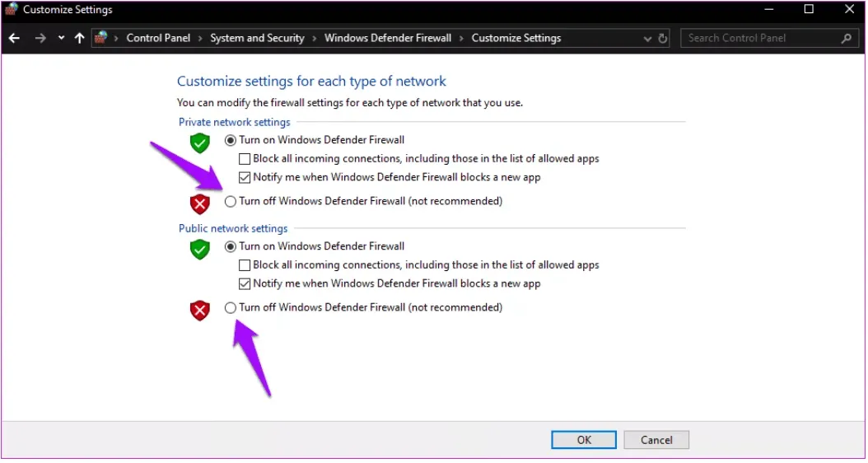The width and height of the screenshot is (868, 463).
Task: Turn off Windows Defender Firewall for public network
Action: pyautogui.click(x=231, y=307)
